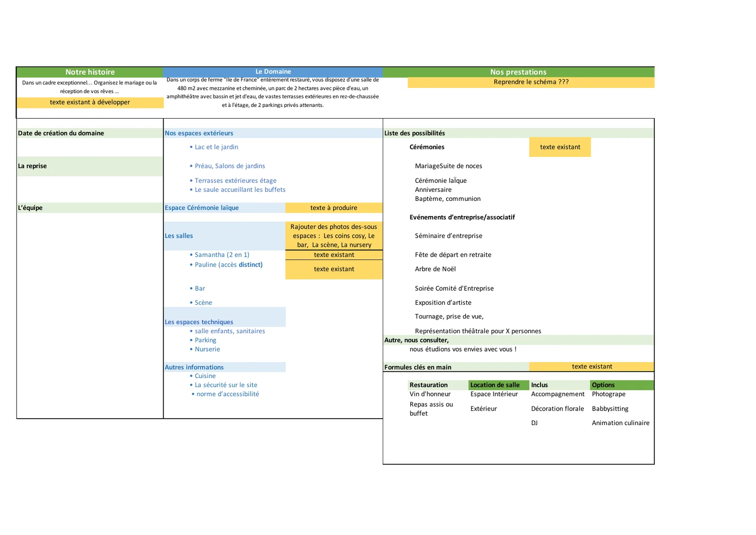Select 'Tournage, prise de vue,' entry
The height and width of the screenshot is (535, 756).
449,317
